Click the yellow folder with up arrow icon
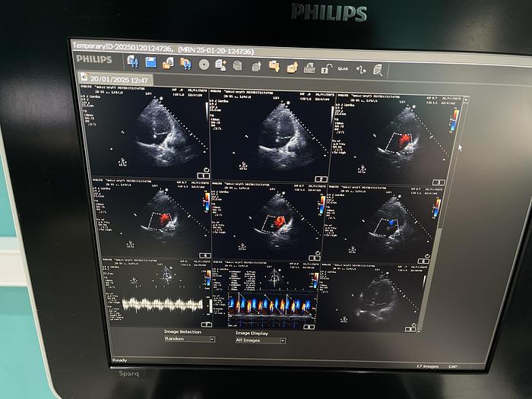The height and width of the screenshot is (399, 532). pyautogui.click(x=292, y=68)
